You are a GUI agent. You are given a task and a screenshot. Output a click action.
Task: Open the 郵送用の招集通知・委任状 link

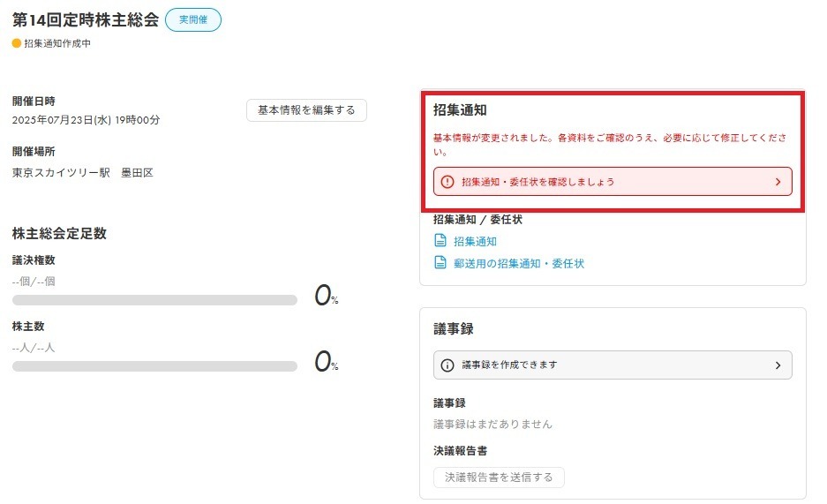(x=519, y=263)
